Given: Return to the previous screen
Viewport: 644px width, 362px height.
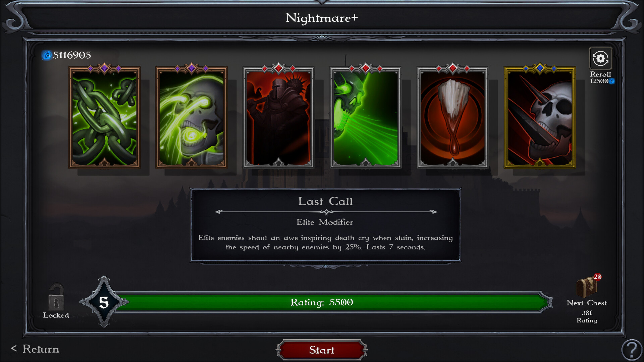Looking at the screenshot, I should (x=35, y=349).
